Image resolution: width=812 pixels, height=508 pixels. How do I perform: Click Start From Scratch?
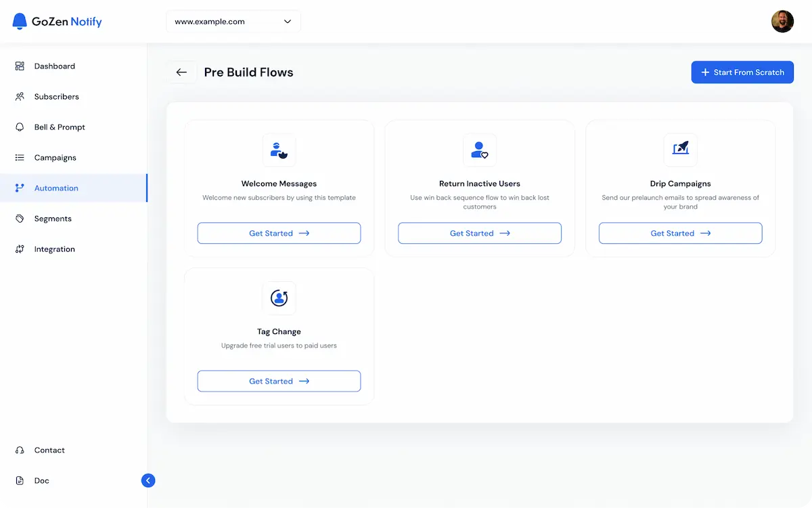point(742,72)
